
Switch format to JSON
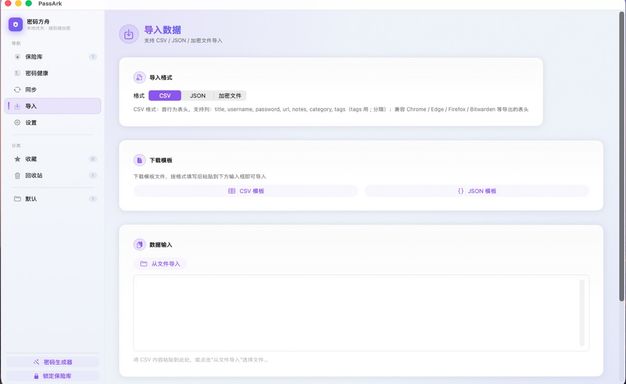(198, 96)
